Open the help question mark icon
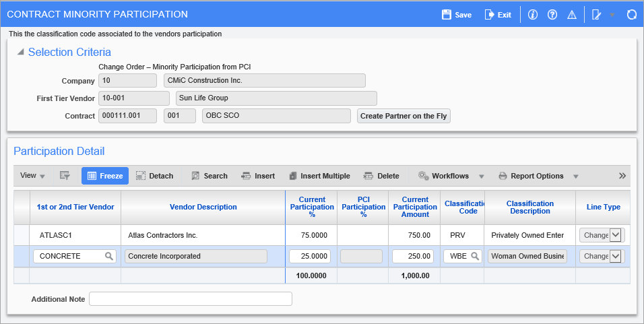Viewport: 644px width, 324px height. [552, 14]
